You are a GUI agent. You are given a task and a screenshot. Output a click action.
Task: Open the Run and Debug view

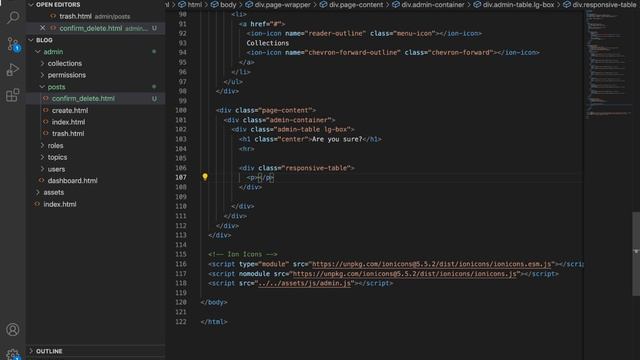(x=13, y=70)
